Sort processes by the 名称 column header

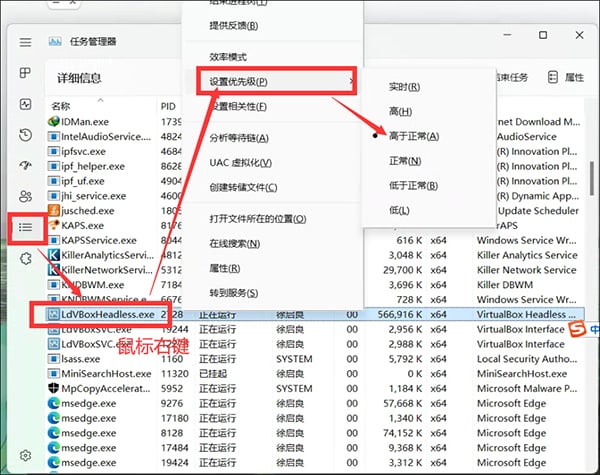point(60,106)
